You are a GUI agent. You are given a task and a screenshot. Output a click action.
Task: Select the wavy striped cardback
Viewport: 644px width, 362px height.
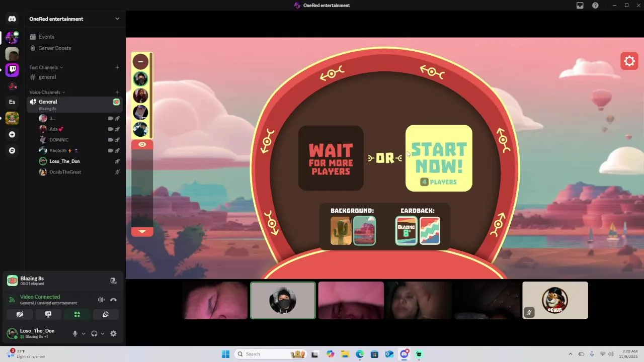coord(430,231)
